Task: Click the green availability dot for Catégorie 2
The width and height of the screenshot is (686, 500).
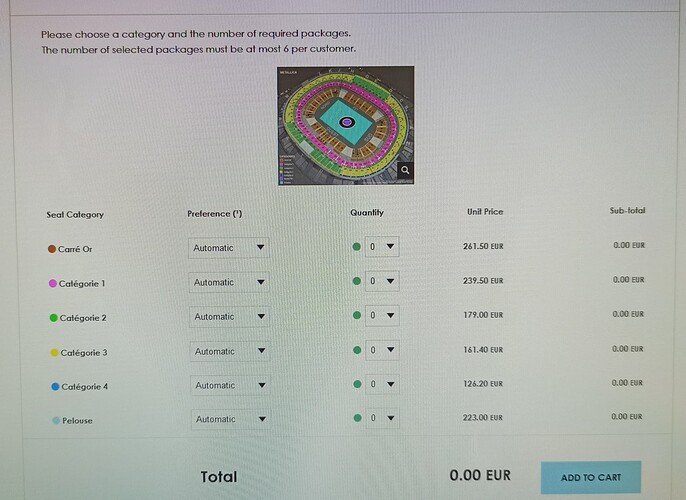Action: coord(357,315)
